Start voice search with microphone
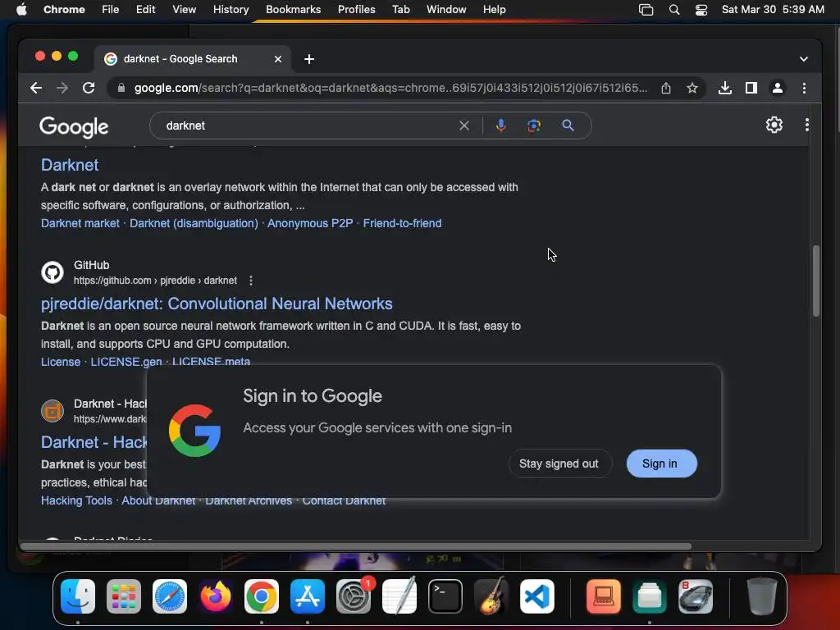Image resolution: width=840 pixels, height=630 pixels. pos(501,126)
